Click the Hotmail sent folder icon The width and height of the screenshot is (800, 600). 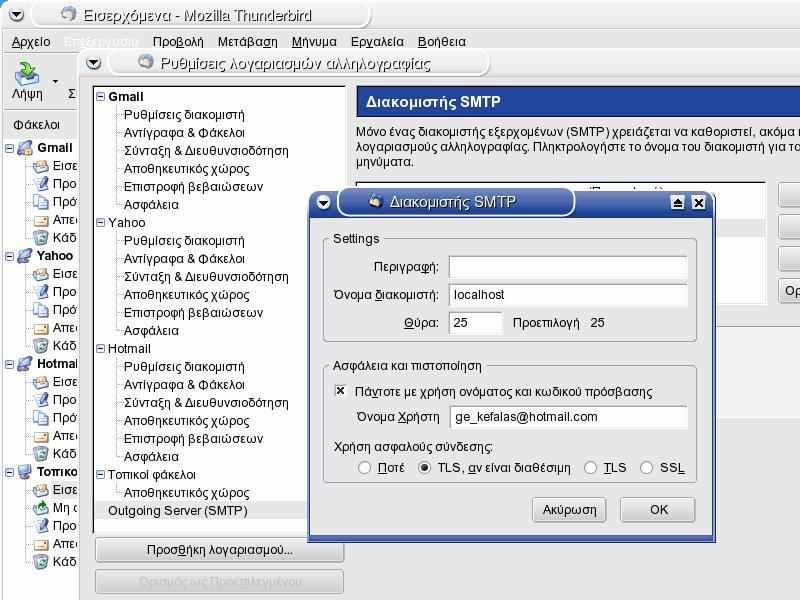tap(40, 436)
